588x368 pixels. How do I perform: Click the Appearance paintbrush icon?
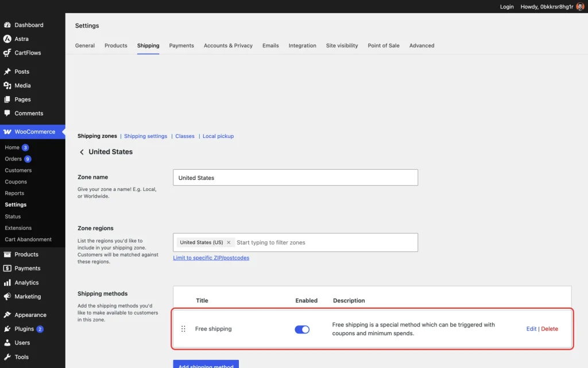[x=7, y=315]
